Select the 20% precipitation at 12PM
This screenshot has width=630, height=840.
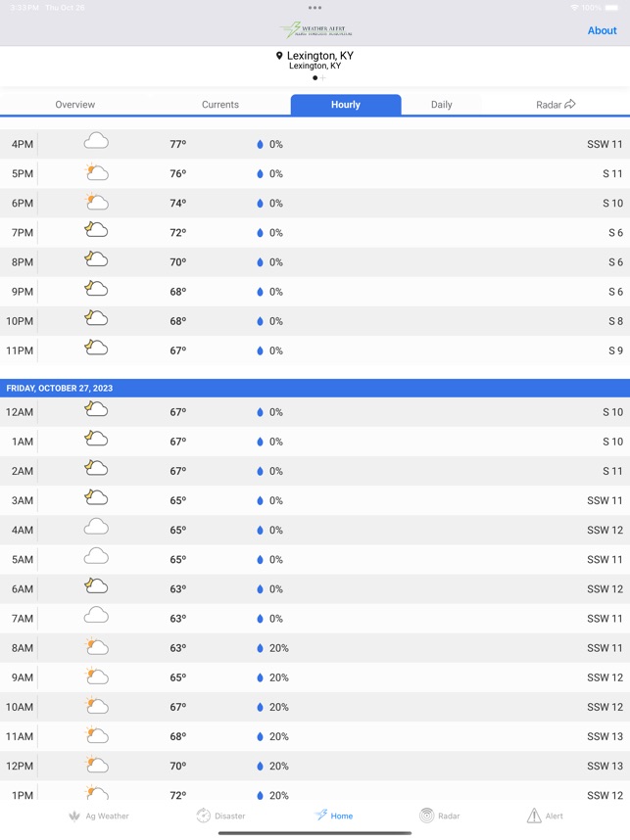[279, 766]
